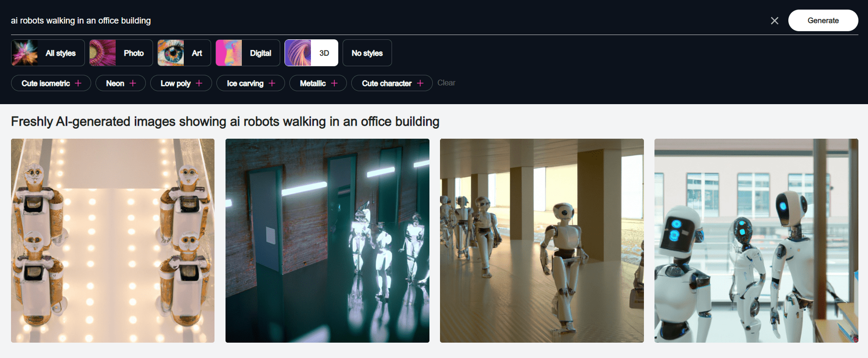Viewport: 868px width, 358px height.
Task: Enable the Low poly modifier
Action: click(181, 83)
